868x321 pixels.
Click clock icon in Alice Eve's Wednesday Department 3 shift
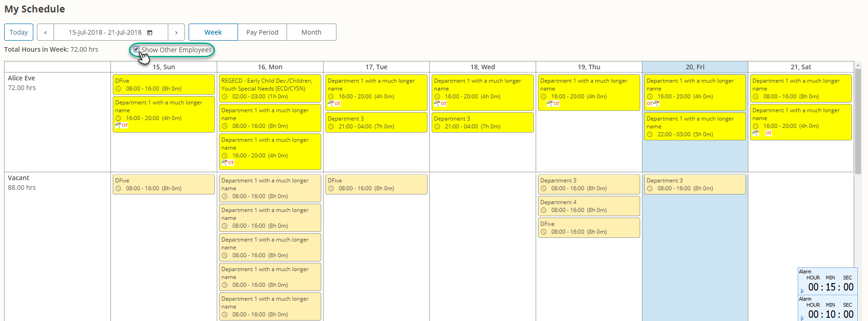point(437,127)
